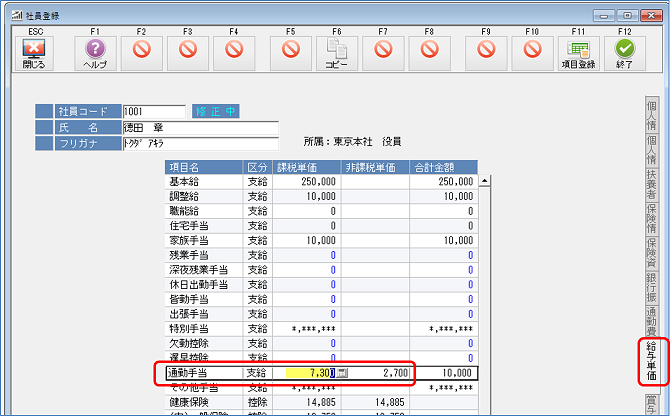Screen dimensions: 670x416
Task: Click the 氏名 field containing 徳田 章
Action: tap(185, 127)
